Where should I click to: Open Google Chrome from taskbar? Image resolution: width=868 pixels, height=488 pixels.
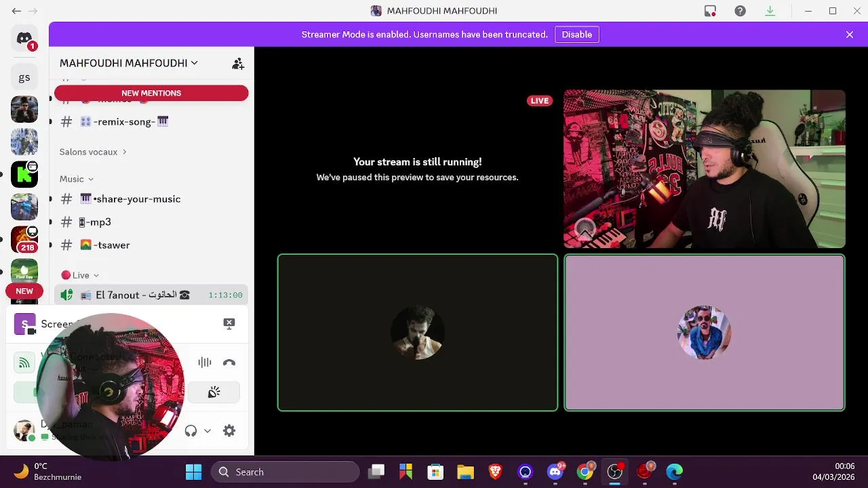click(x=585, y=472)
